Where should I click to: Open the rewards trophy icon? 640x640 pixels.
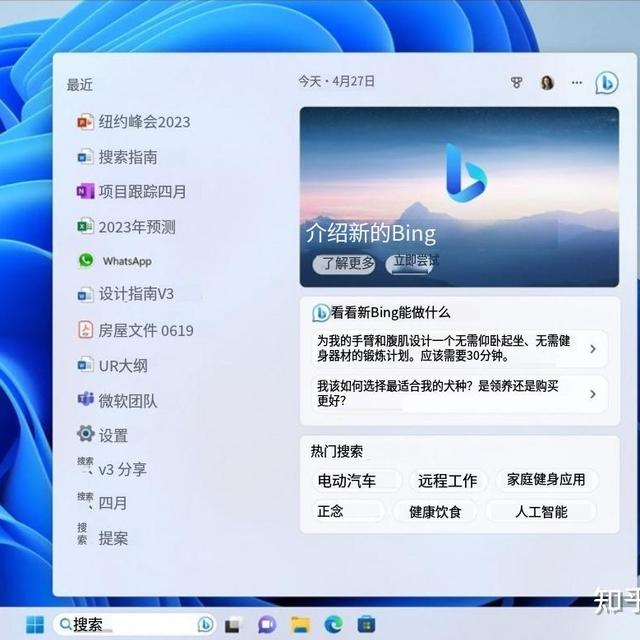(516, 83)
